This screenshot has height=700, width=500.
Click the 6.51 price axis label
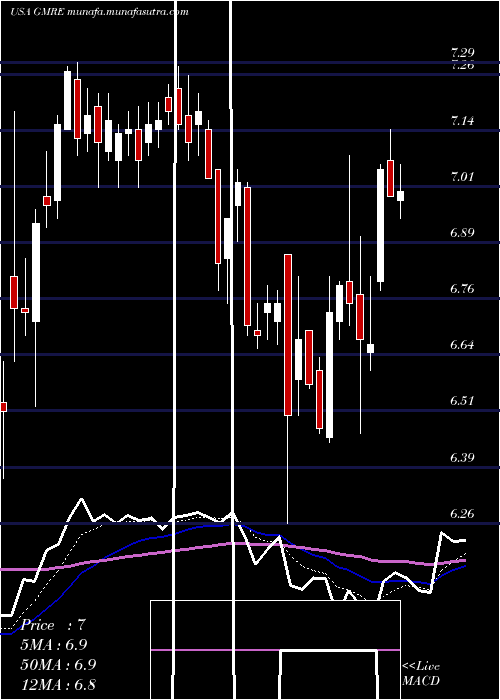[462, 401]
